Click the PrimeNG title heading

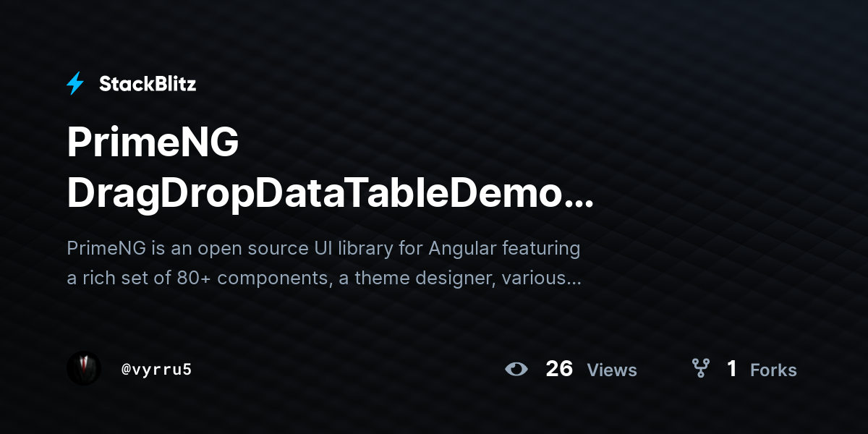(153, 143)
